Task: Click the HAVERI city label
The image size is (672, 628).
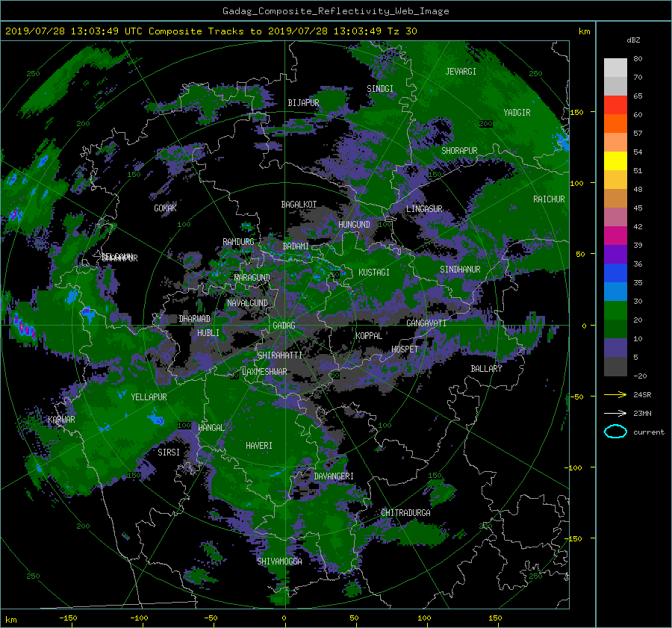Action: [259, 446]
